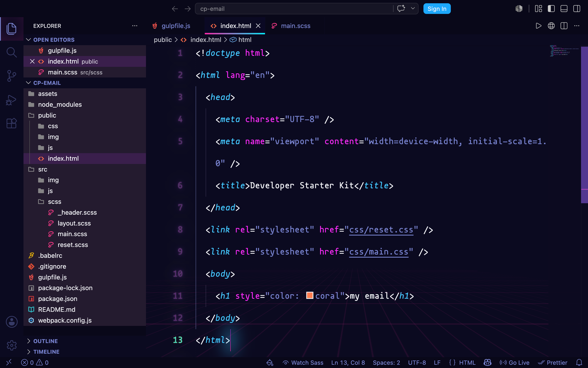This screenshot has width=588, height=368.
Task: Click Prettier in the status bar
Action: pyautogui.click(x=552, y=363)
